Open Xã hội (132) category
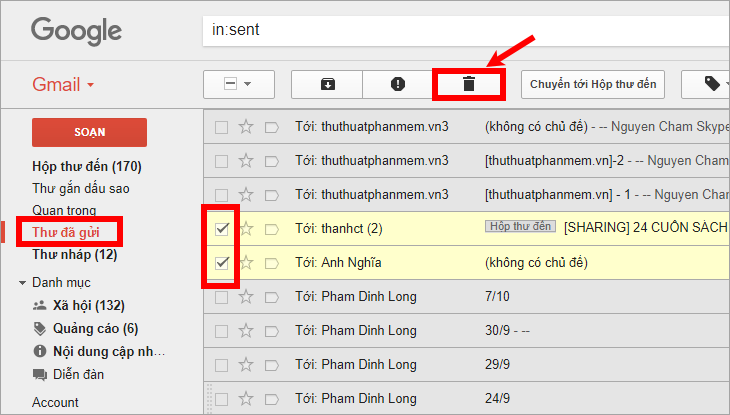Viewport: 730px width, 415px height. coord(88,306)
